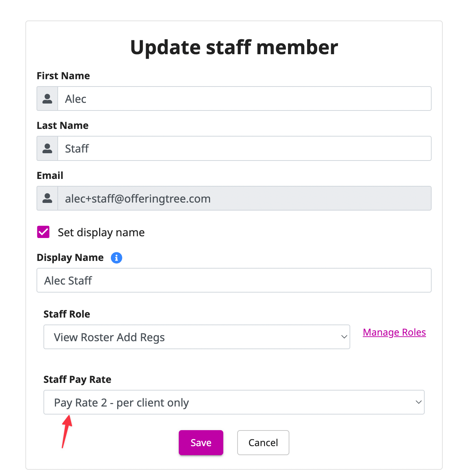This screenshot has height=476, width=457.
Task: Click the chevron on the Staff Role selector
Action: pyautogui.click(x=344, y=337)
